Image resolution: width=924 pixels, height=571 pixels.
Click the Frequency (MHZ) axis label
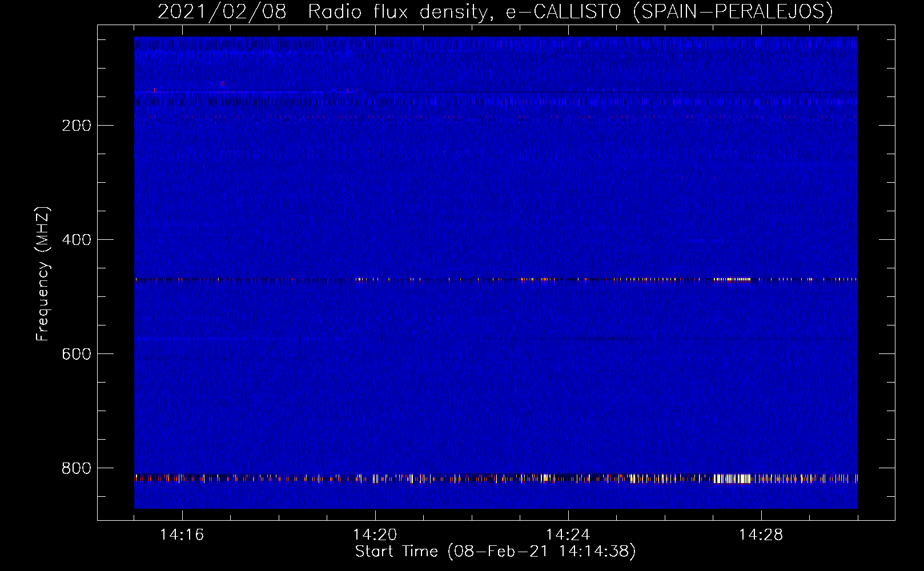point(43,274)
